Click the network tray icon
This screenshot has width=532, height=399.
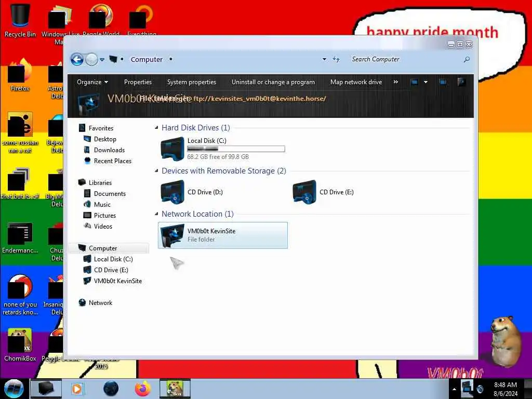tap(467, 389)
